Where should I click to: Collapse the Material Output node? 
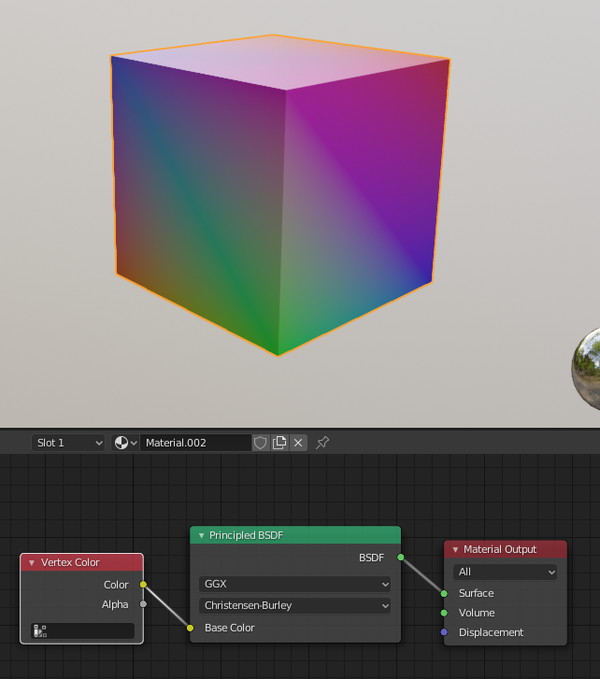point(455,550)
